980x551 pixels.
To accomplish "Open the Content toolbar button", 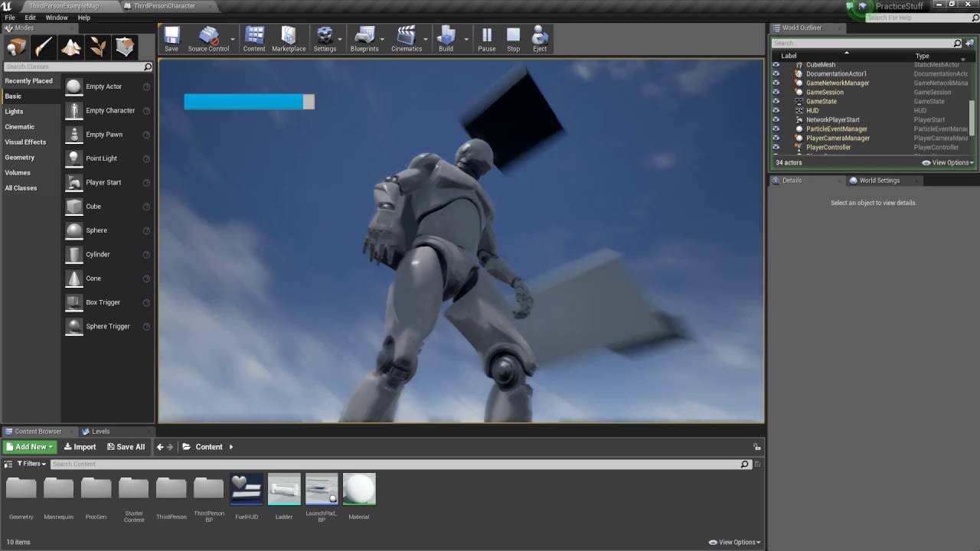I will pos(254,39).
